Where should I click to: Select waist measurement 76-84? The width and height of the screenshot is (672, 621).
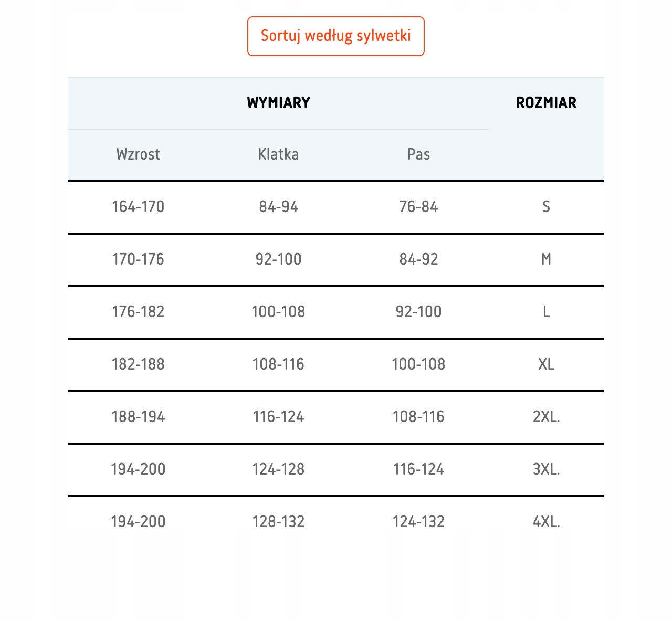[418, 207]
